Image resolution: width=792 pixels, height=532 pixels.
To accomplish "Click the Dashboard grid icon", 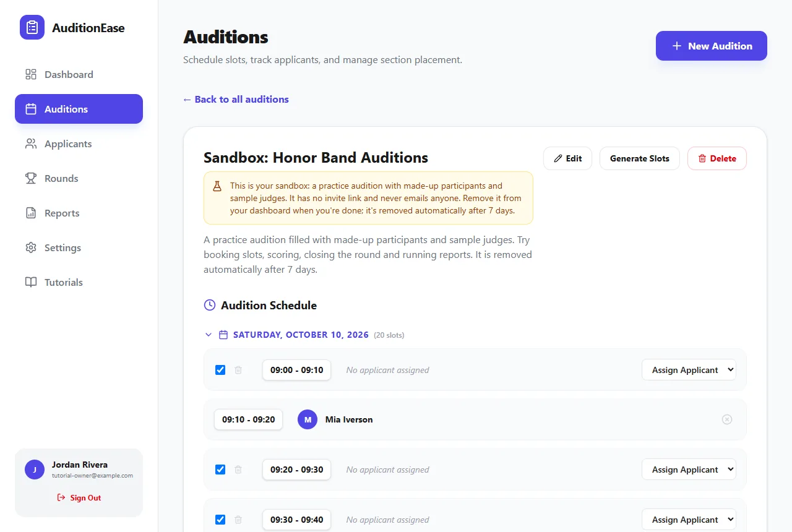I will click(31, 74).
